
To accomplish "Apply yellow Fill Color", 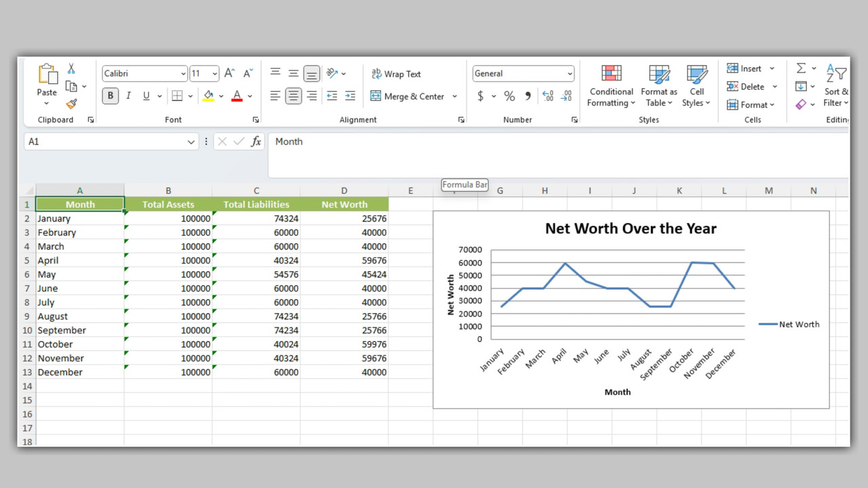I will 208,96.
